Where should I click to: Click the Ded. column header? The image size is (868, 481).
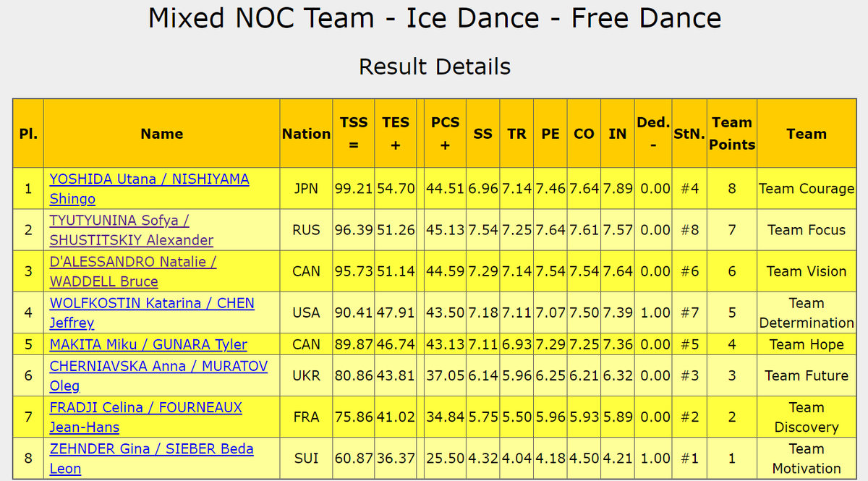pos(653,134)
